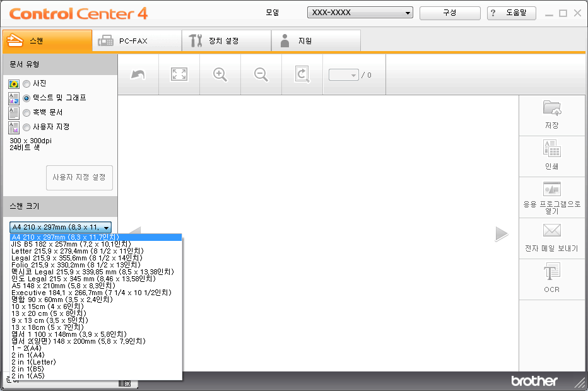Choose 10 x 15cm size option
This screenshot has width=588, height=391.
click(96, 306)
